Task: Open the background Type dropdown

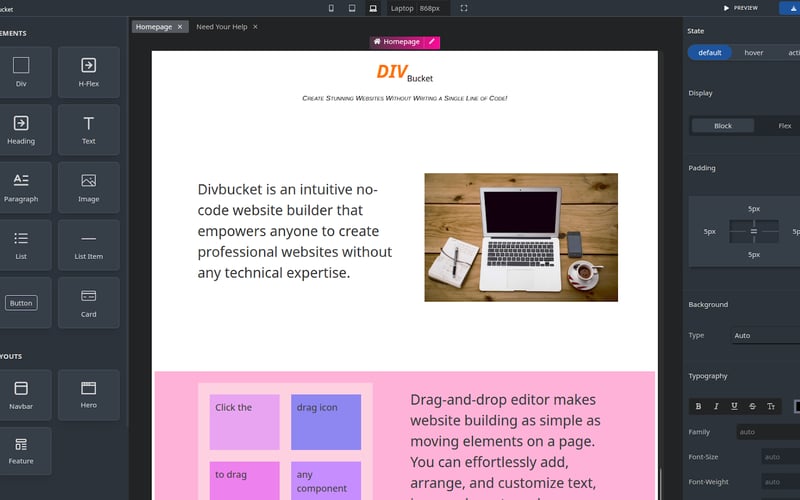Action: coord(765,335)
